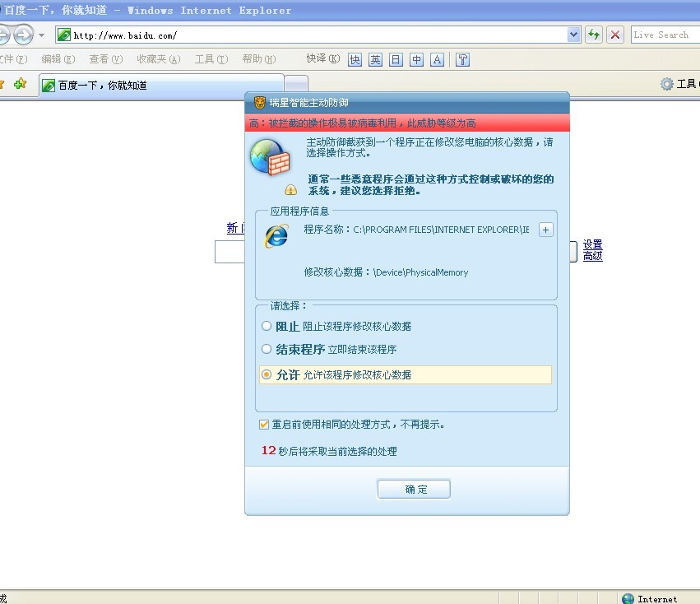Click the yellow warning lock icon
The width and height of the screenshot is (700, 604).
point(290,190)
